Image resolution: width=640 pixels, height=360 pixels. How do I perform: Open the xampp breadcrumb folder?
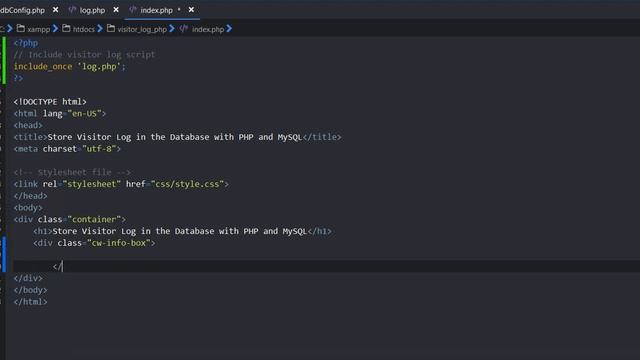point(38,29)
